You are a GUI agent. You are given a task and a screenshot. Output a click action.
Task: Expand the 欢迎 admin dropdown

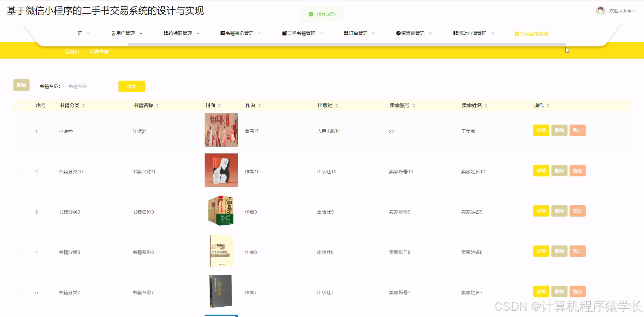coord(622,10)
